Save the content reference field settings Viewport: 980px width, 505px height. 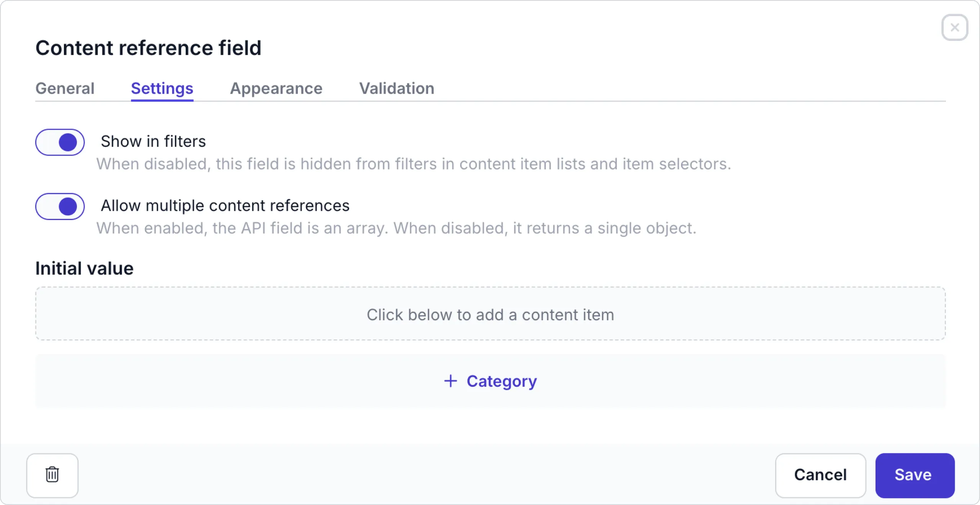(915, 475)
